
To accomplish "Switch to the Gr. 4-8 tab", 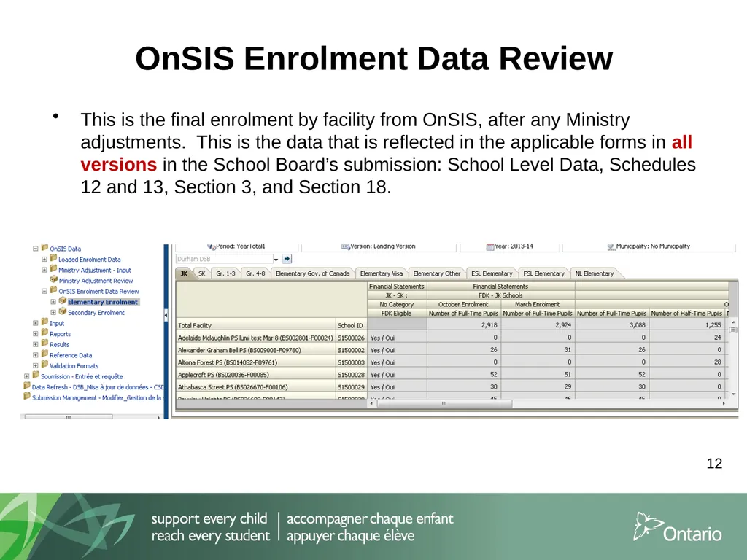I will pos(255,273).
